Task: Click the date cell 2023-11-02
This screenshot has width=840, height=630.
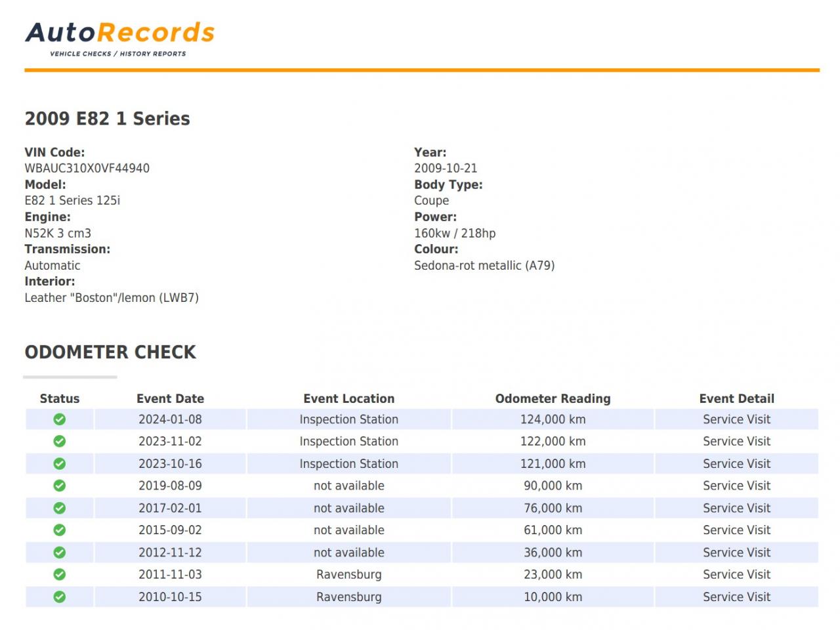Action: 170,441
